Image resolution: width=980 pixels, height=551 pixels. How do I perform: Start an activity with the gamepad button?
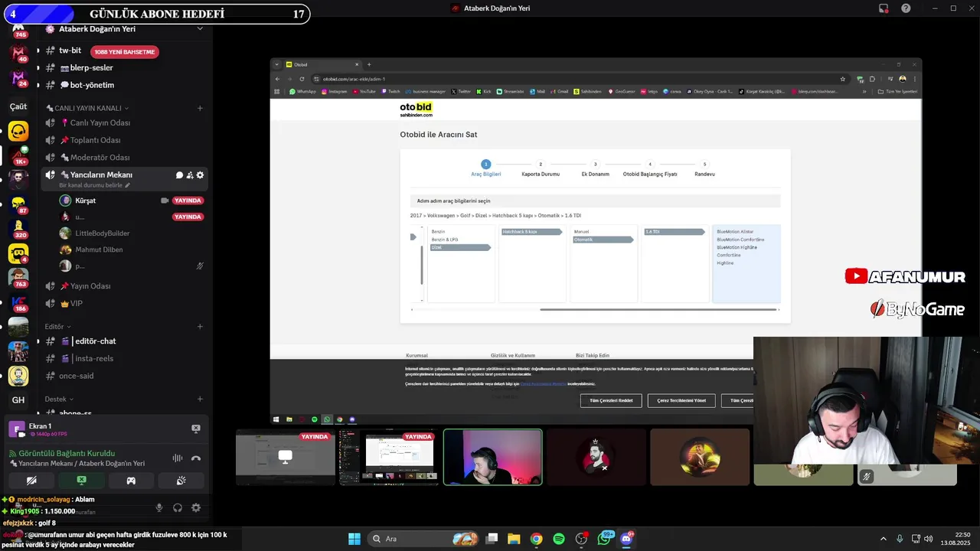click(x=131, y=481)
